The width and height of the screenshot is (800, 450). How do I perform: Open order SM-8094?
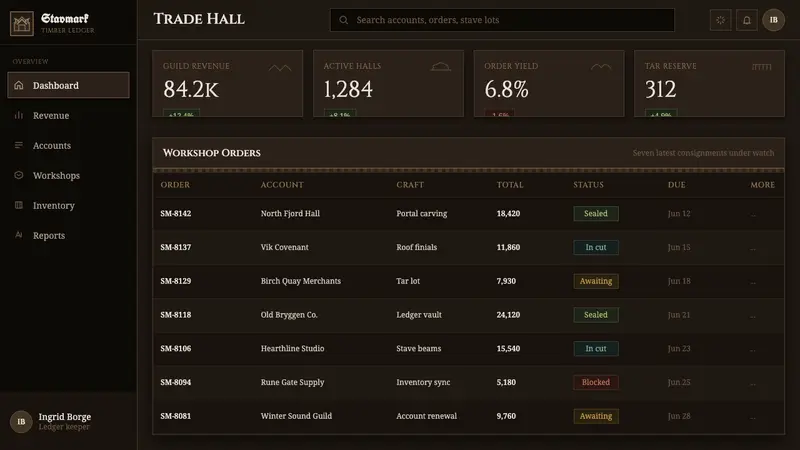tap(176, 382)
